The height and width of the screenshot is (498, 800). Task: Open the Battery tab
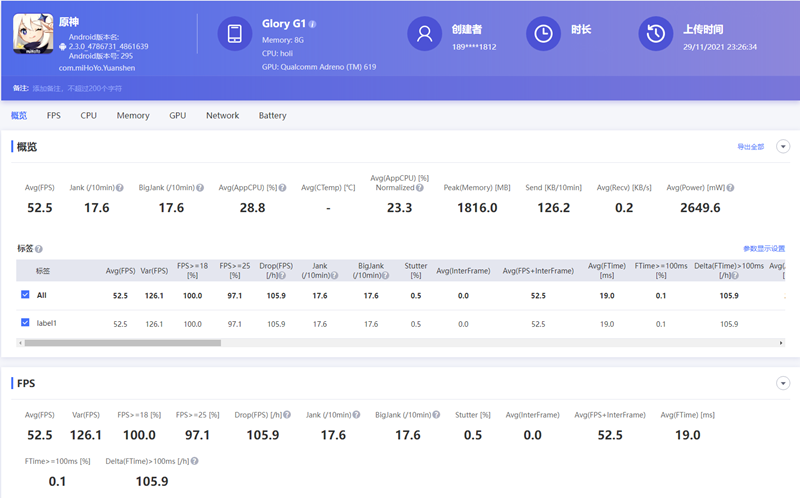272,116
